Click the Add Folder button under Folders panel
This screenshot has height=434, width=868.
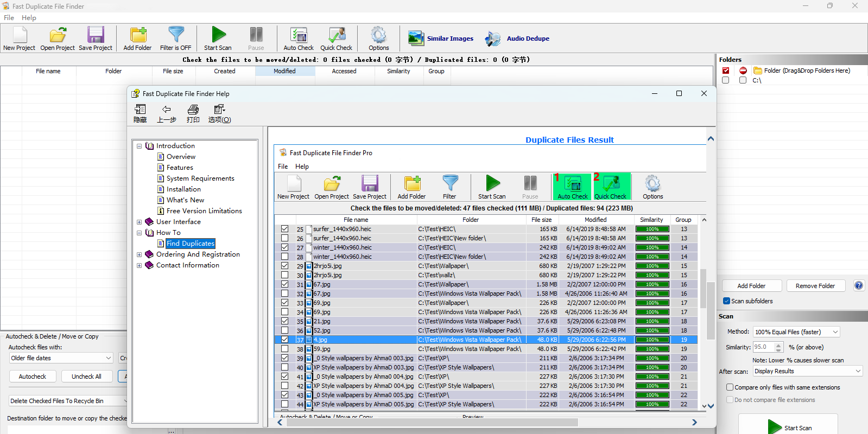click(x=751, y=286)
